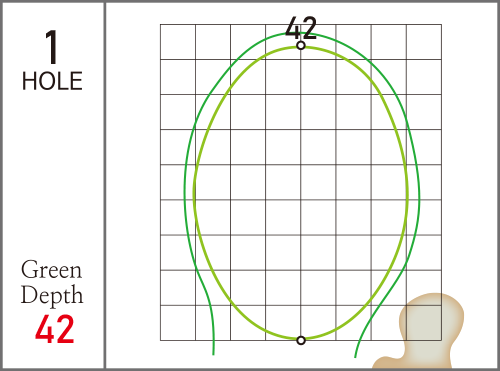Select the top-left grid cell
500x371 pixels.
178,42
